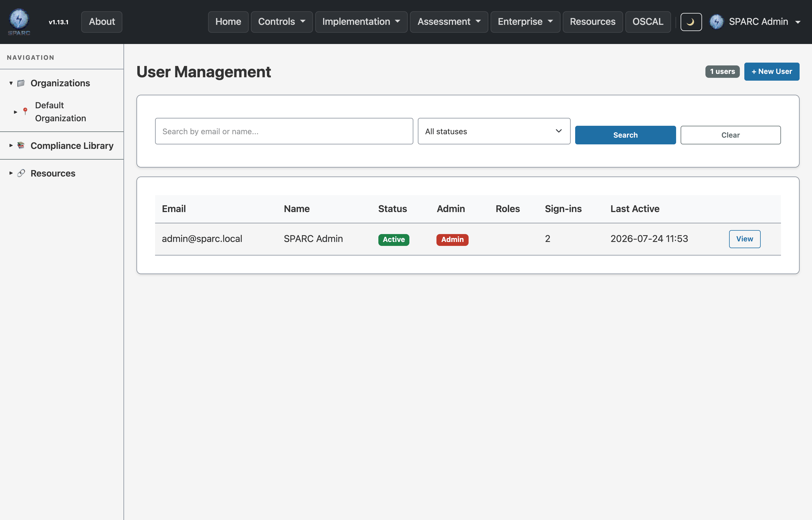This screenshot has height=520, width=812.
Task: Click the Default Organization pin icon
Action: 25,111
